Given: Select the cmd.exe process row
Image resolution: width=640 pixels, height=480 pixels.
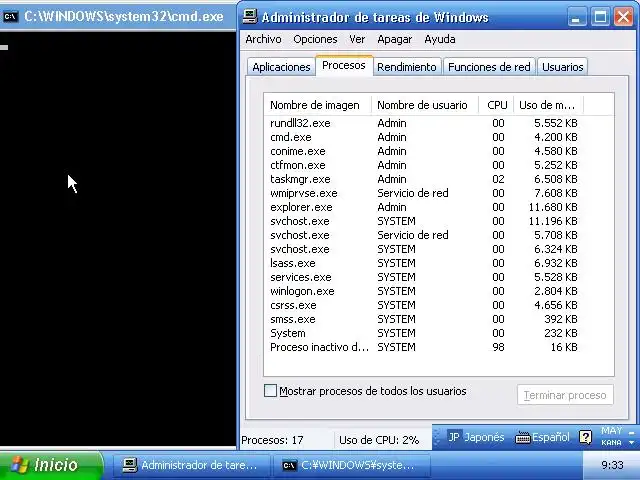Looking at the screenshot, I should click(x=424, y=137).
